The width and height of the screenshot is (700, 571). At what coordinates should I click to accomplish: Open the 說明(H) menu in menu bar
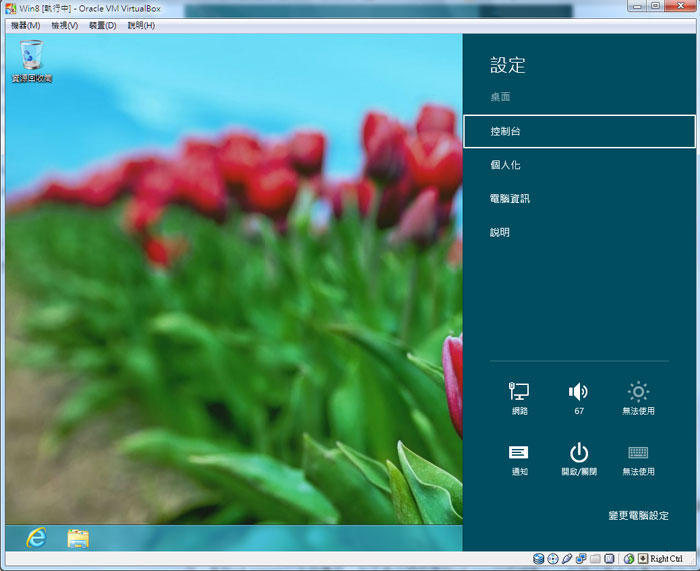click(x=141, y=25)
